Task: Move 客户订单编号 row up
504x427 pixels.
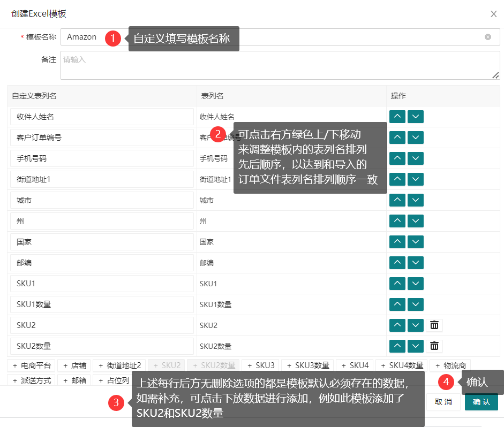Action: [x=397, y=138]
